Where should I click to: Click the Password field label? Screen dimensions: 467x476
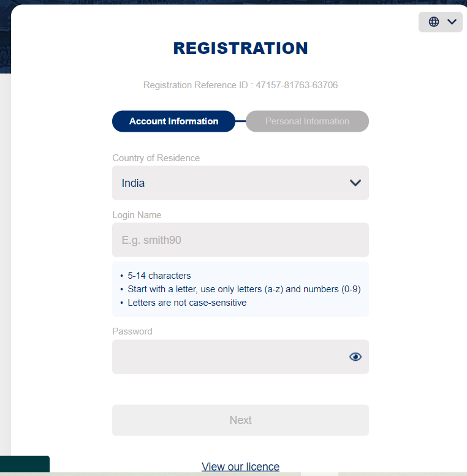tap(132, 331)
